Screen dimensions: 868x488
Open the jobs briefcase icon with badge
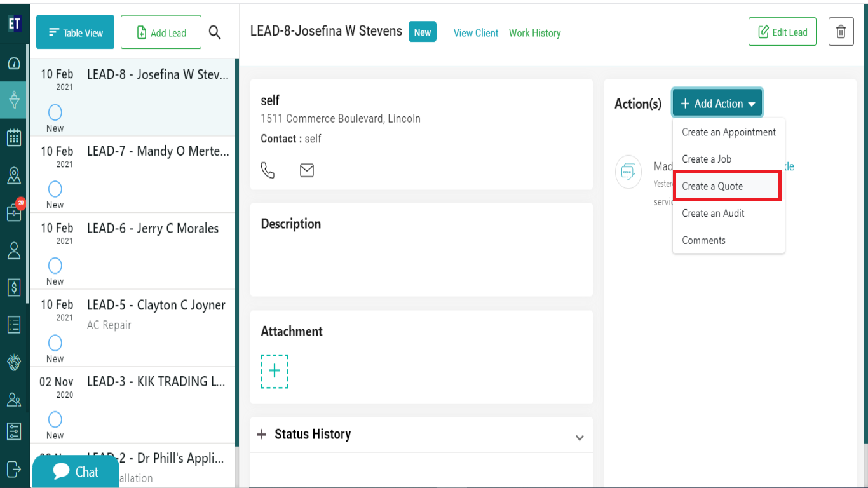point(14,212)
